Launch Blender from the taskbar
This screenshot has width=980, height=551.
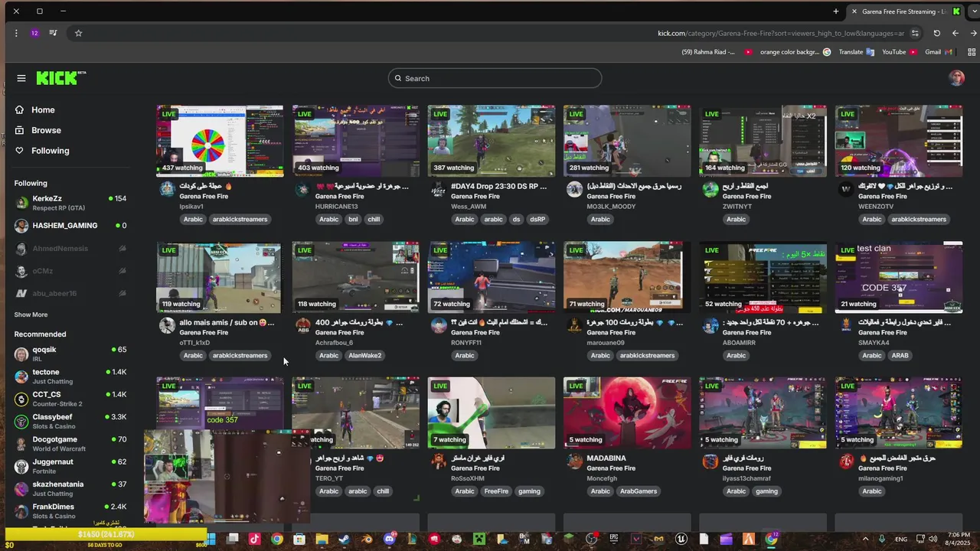coord(367,539)
